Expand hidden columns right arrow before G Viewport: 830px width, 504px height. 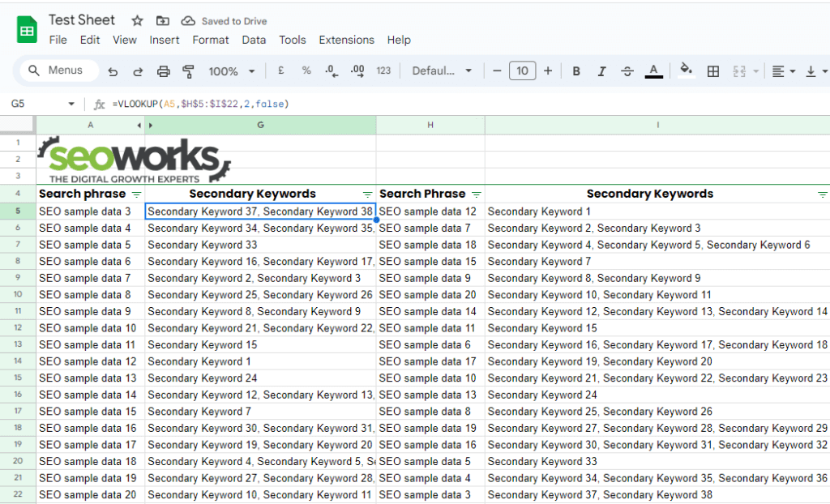pyautogui.click(x=151, y=126)
